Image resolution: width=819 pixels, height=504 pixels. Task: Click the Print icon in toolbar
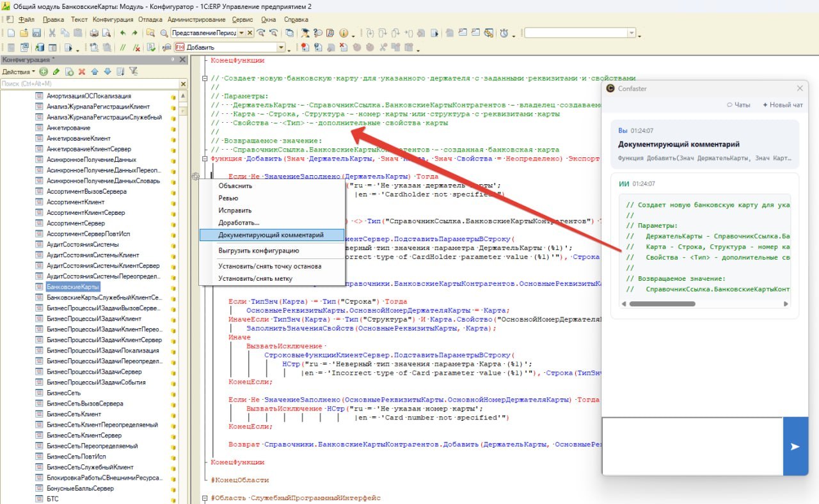[x=94, y=33]
